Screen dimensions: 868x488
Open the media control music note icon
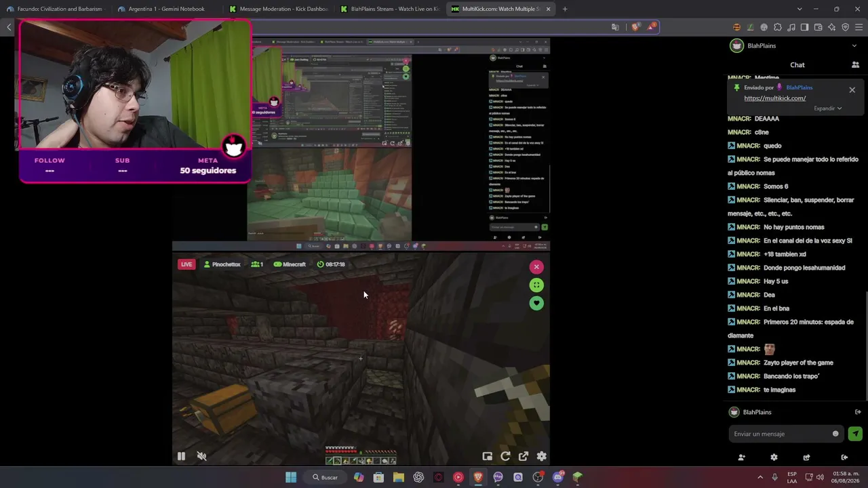coord(791,27)
